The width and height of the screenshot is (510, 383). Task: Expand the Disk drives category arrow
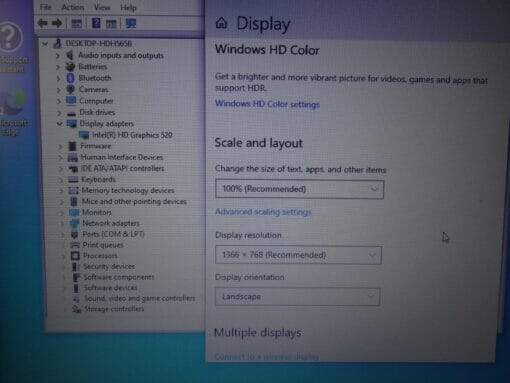pos(59,113)
